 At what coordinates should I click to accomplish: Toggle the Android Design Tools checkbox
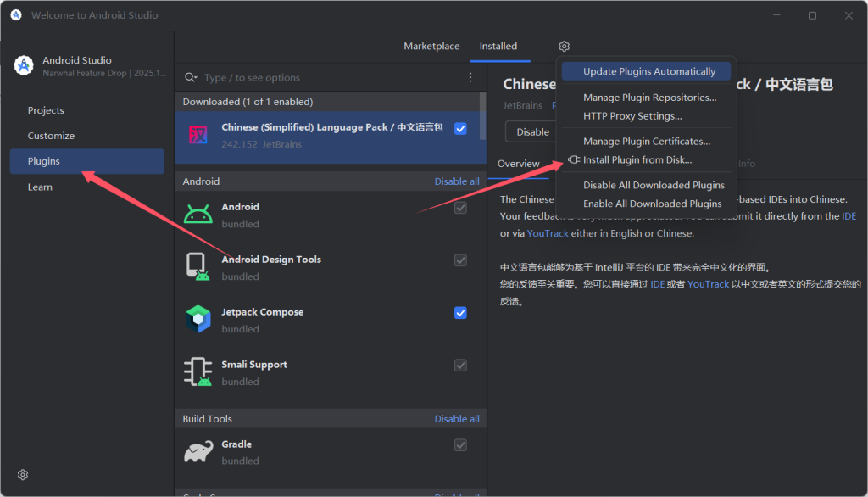click(460, 260)
